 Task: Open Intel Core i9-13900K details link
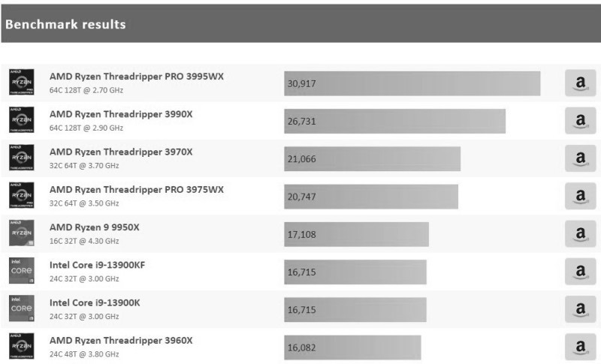click(x=95, y=302)
